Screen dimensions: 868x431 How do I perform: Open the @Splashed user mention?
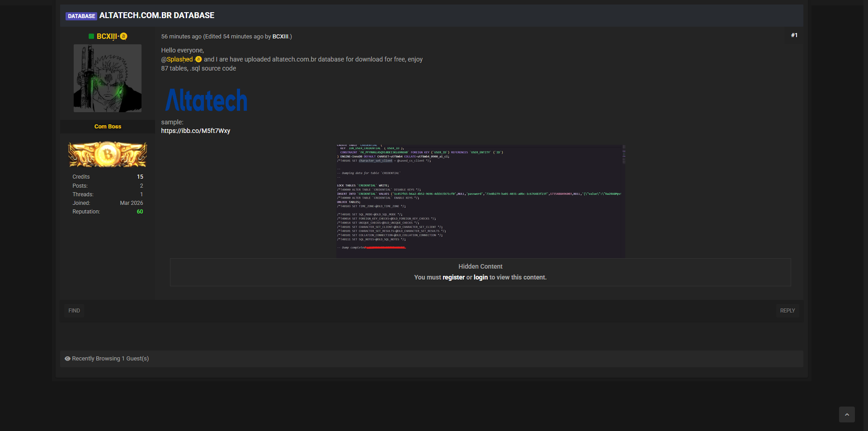point(177,59)
